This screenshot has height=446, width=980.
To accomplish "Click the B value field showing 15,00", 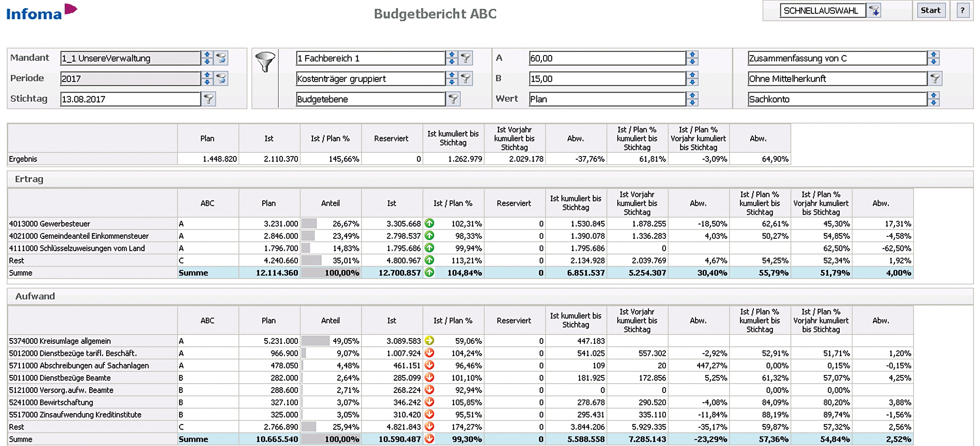I will [x=607, y=78].
